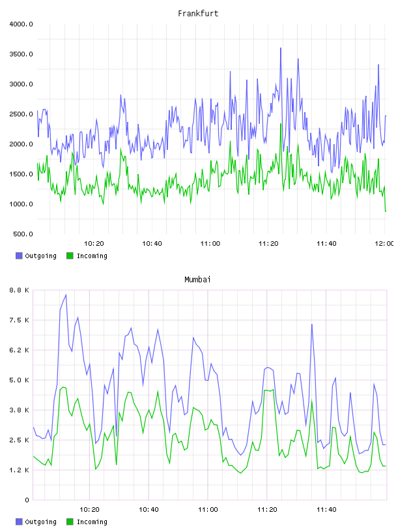Screen dimensions: 396x532
Task: Click the blue Outgoing swatch under Frankfurt chart
Action: (19, 256)
